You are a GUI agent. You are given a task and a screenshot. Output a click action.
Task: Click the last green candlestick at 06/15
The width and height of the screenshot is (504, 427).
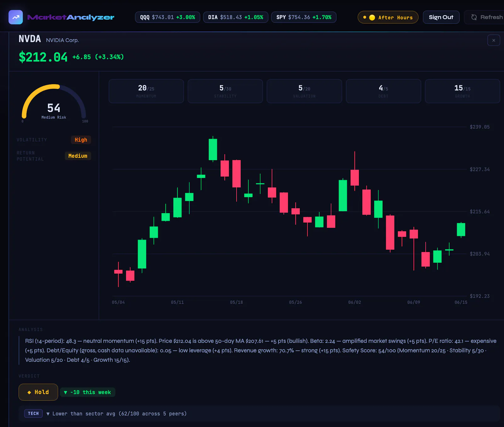tap(461, 229)
